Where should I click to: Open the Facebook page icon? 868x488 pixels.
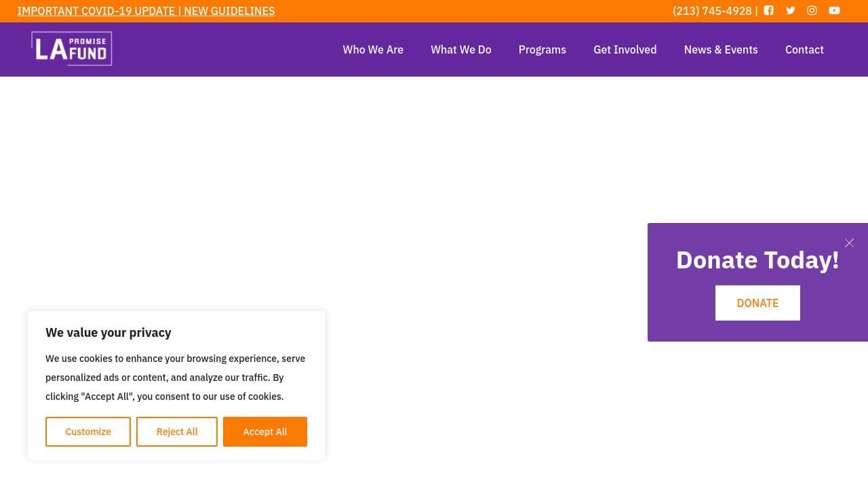point(768,11)
